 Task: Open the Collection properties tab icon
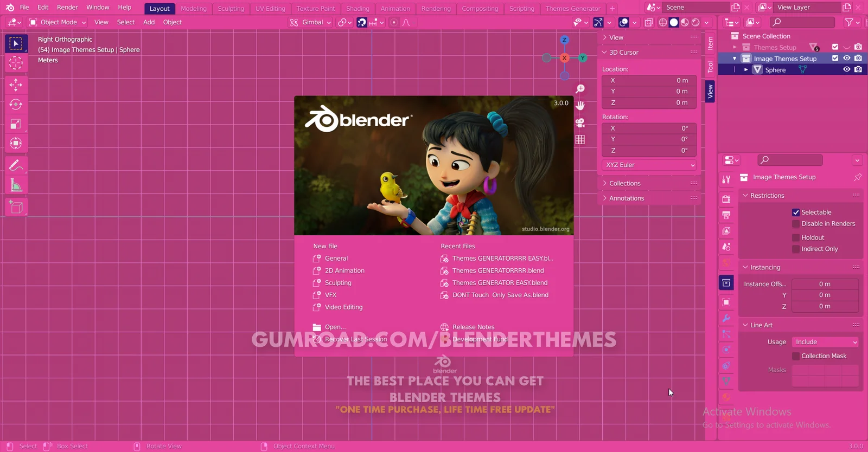pyautogui.click(x=726, y=282)
